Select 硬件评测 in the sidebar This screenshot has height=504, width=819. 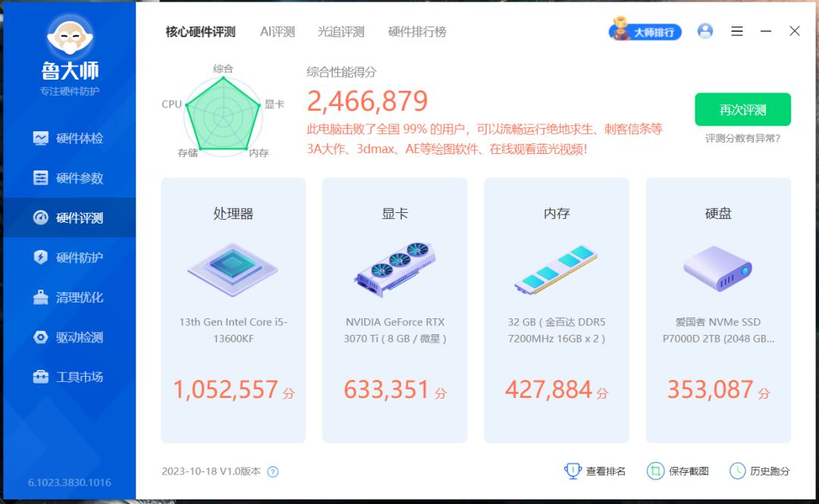coord(70,218)
